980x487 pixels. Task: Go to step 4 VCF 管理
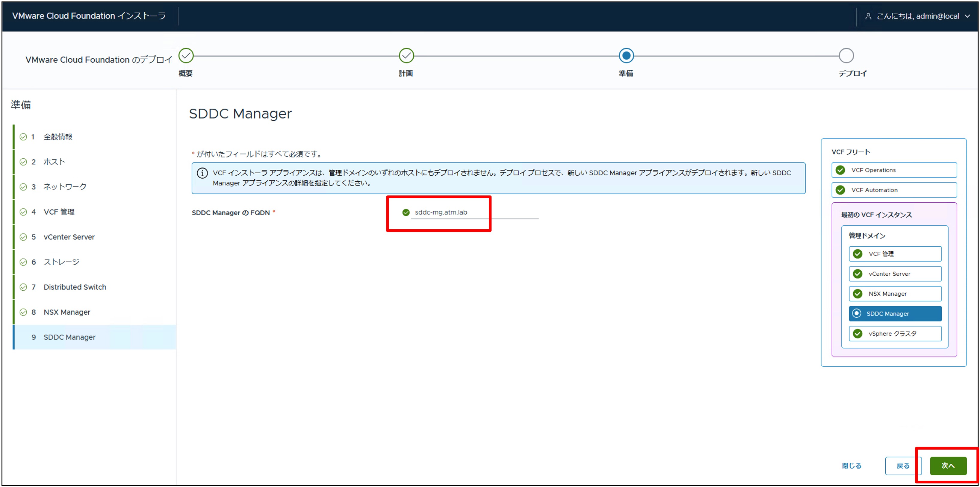point(94,212)
